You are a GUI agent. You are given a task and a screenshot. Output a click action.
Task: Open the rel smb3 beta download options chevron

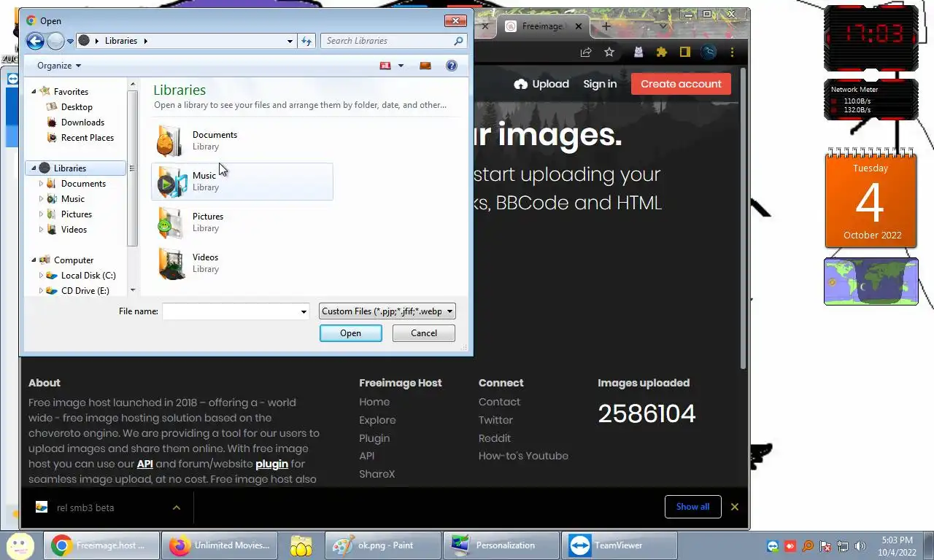point(176,507)
